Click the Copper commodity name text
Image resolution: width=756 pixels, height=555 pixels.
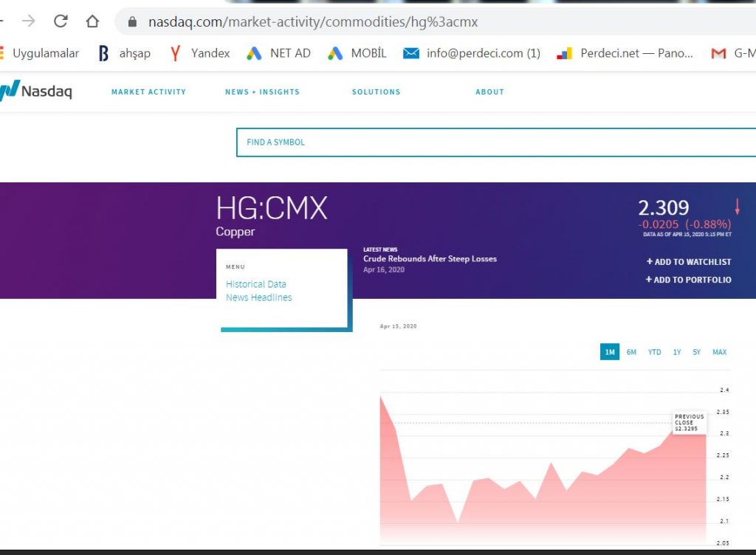[236, 232]
